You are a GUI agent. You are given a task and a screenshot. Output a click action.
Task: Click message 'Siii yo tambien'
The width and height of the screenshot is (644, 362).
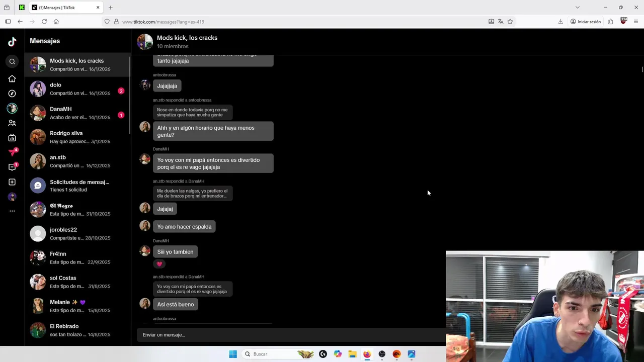(175, 252)
